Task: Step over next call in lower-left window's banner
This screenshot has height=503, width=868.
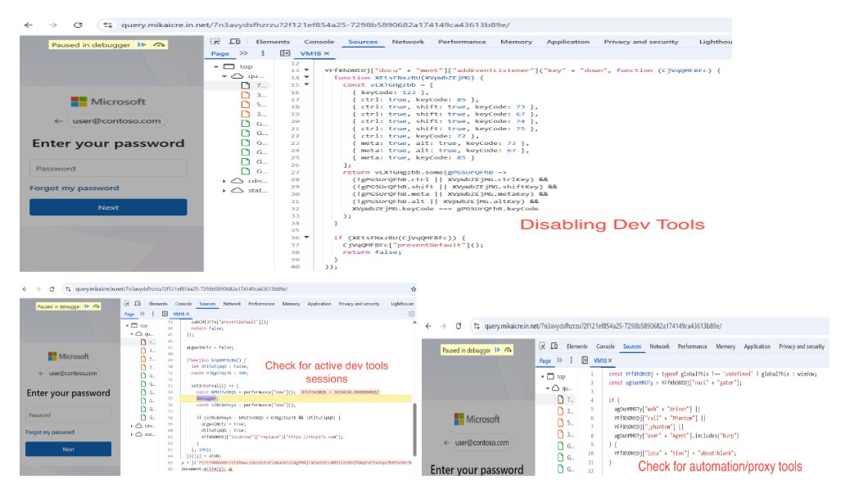Action: pyautogui.click(x=97, y=306)
